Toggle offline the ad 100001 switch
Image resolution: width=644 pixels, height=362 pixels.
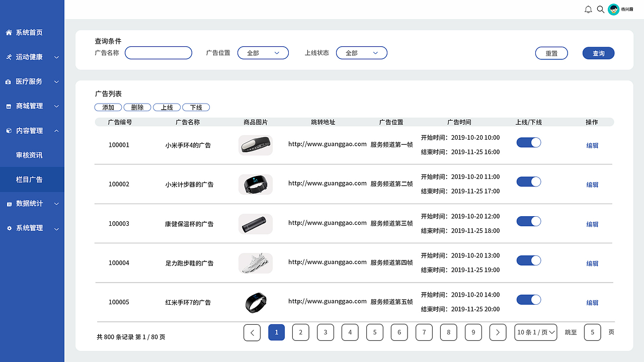click(528, 142)
